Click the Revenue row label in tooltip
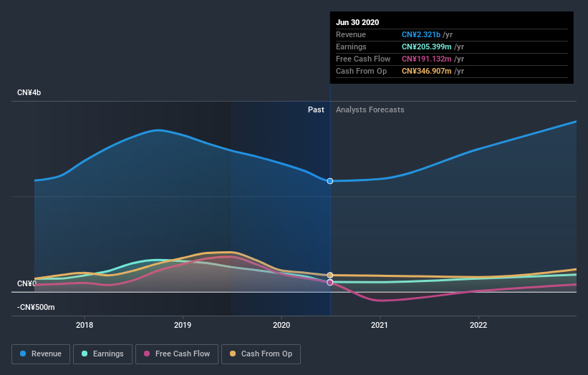This screenshot has height=375, width=588. (x=351, y=34)
